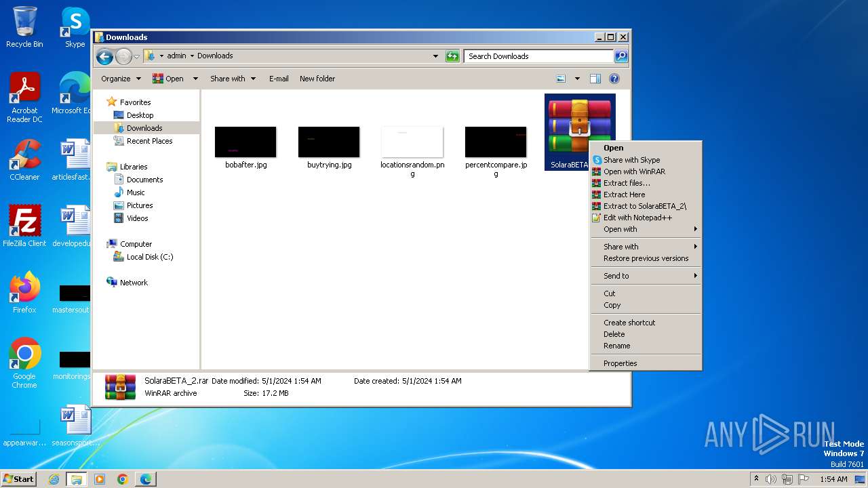Click the search magnifier icon

pyautogui.click(x=620, y=56)
